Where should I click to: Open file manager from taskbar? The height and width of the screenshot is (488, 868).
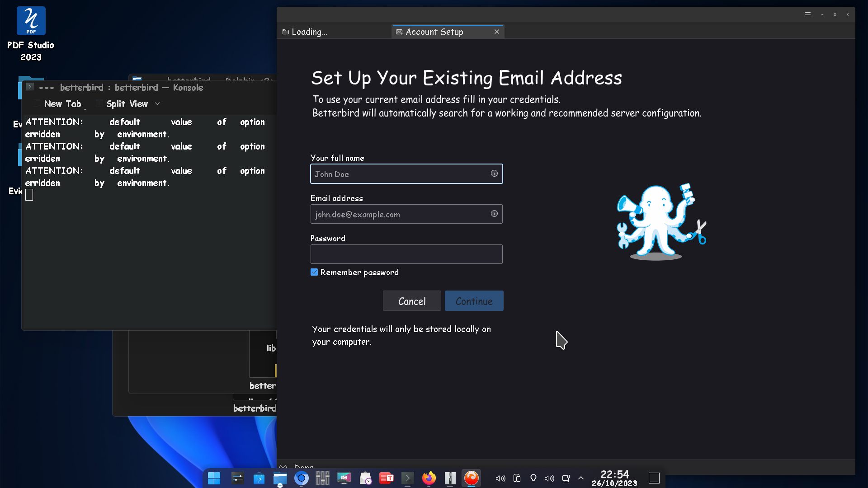tap(280, 478)
